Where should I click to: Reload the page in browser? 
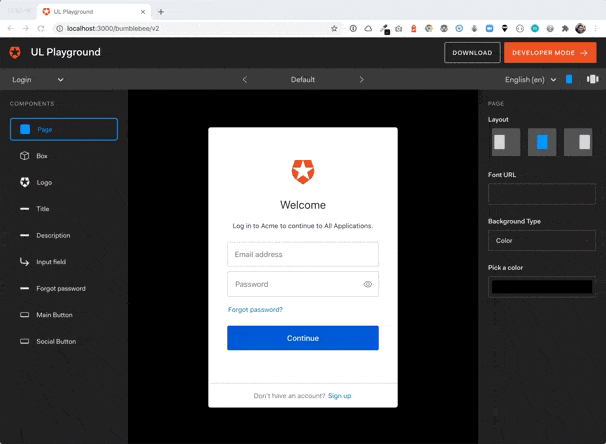(41, 28)
